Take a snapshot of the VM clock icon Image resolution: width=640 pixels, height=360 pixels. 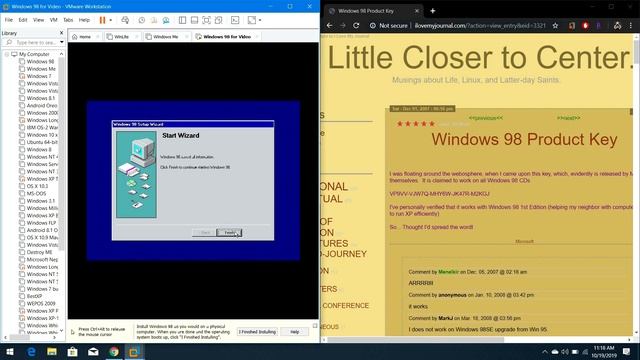click(x=142, y=20)
